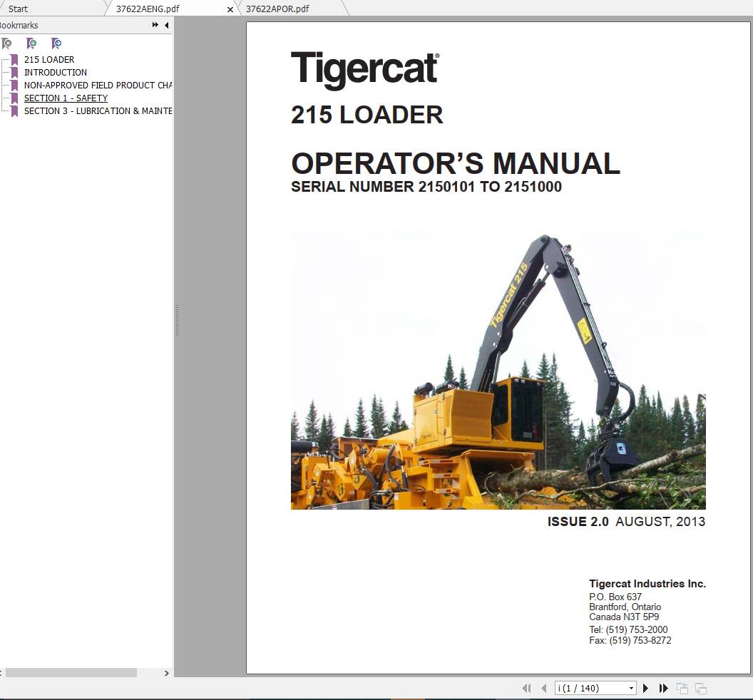
Task: Expand the 215 LOADER bookmark entry
Action: pyautogui.click(x=49, y=59)
